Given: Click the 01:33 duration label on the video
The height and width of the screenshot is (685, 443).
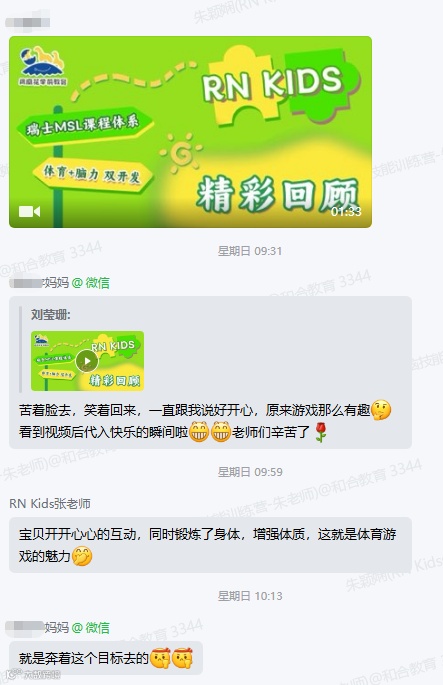Looking at the screenshot, I should (346, 212).
